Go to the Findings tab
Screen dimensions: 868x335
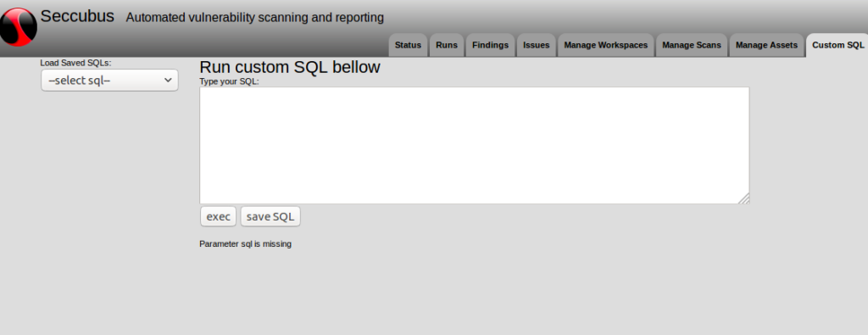[491, 46]
